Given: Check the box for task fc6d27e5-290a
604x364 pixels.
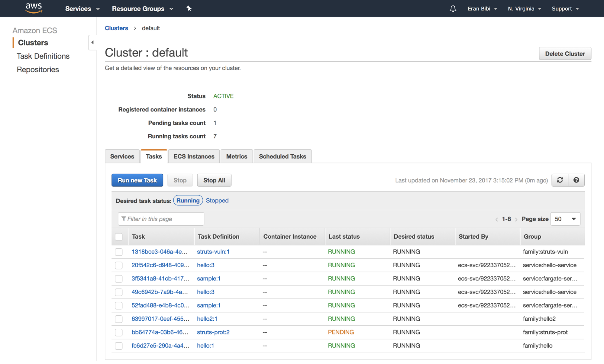Looking at the screenshot, I should click(119, 346).
